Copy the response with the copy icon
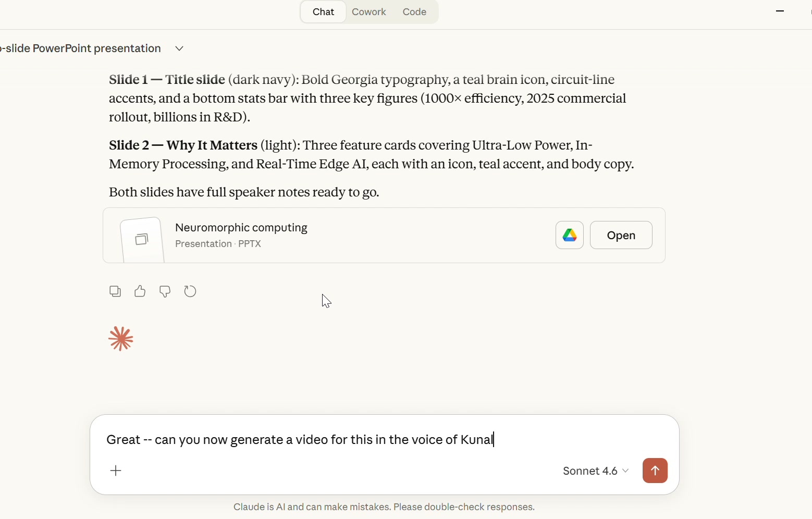 (x=115, y=291)
